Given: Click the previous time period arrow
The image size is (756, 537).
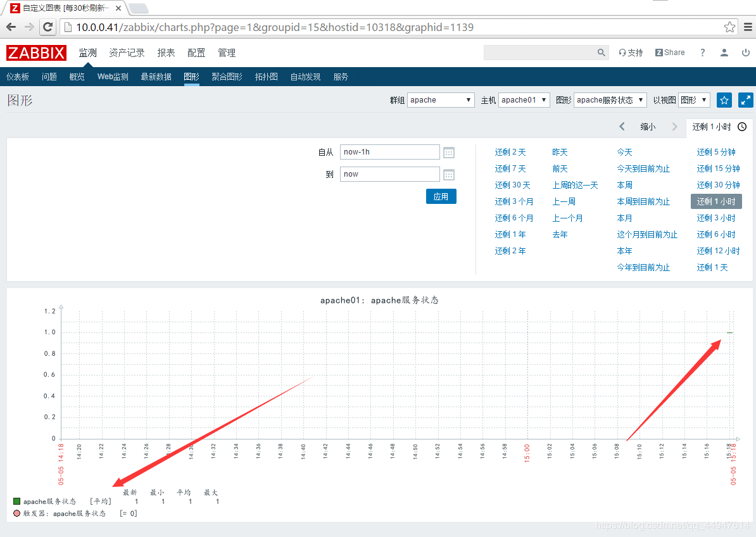Looking at the screenshot, I should 622,127.
